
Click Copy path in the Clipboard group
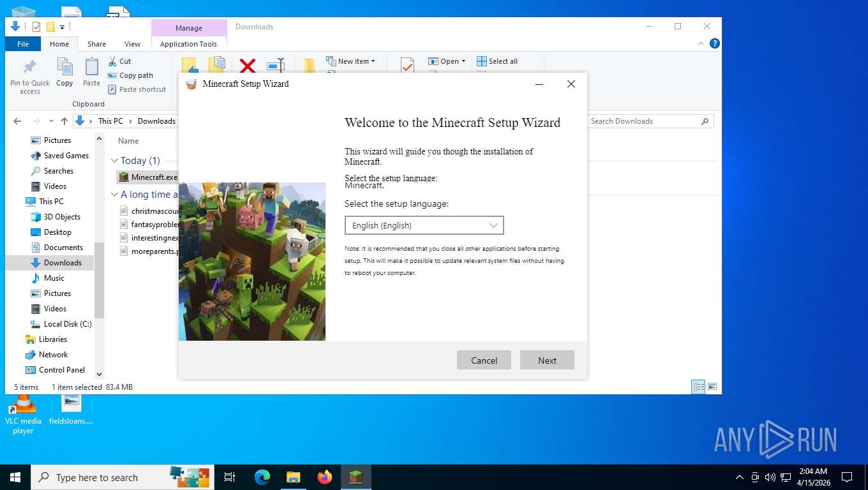[x=130, y=75]
